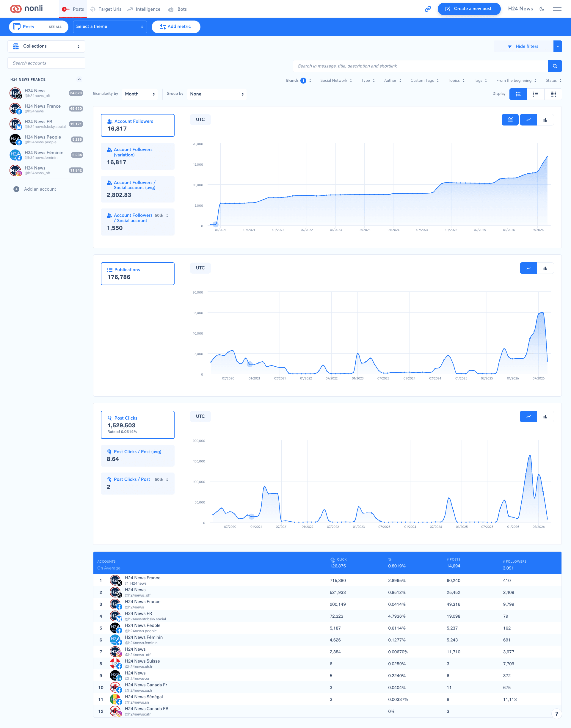571x728 pixels.
Task: Click the Add metric button
Action: [x=176, y=27]
